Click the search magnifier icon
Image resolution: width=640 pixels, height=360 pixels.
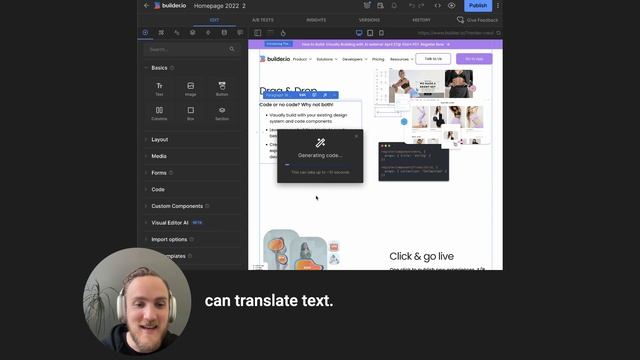232,49
